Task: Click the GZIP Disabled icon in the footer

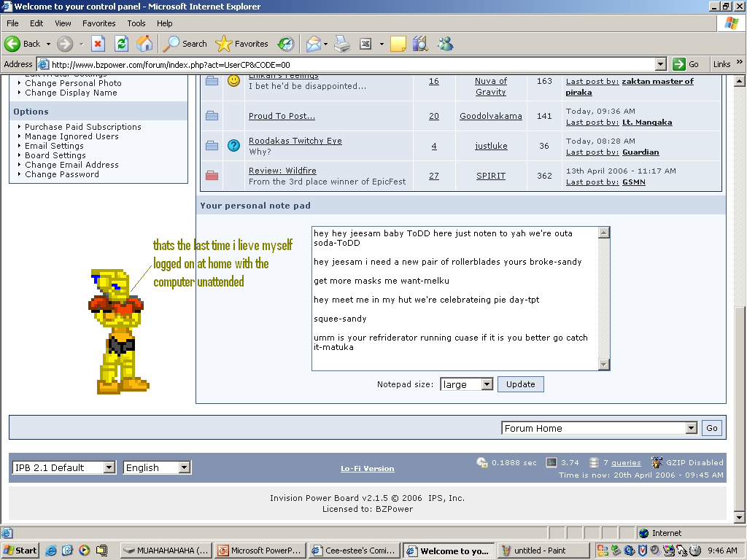Action: click(x=657, y=462)
